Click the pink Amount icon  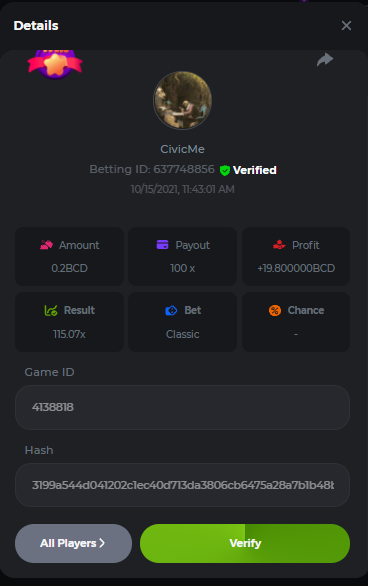tap(46, 245)
